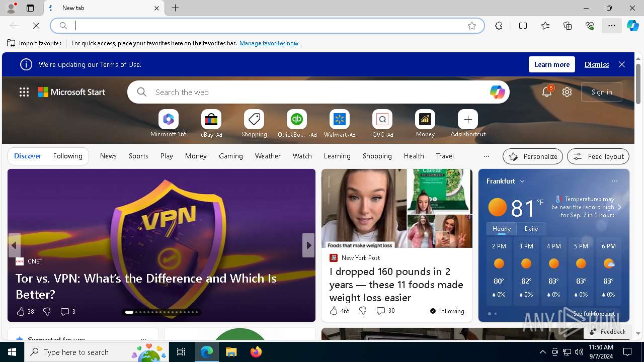
Task: Launch Firefox from taskbar
Action: (256, 352)
